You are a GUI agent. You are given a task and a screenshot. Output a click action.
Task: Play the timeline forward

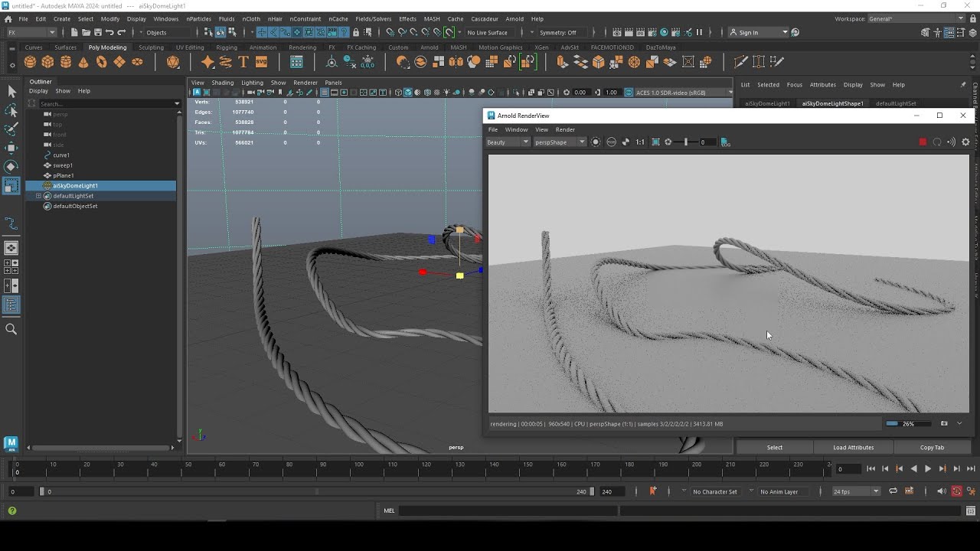tap(928, 468)
